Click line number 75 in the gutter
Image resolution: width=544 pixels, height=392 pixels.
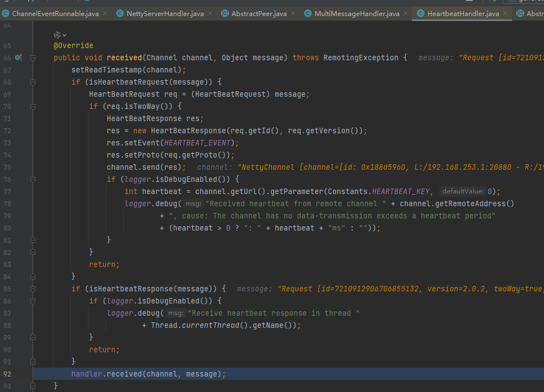(x=7, y=167)
